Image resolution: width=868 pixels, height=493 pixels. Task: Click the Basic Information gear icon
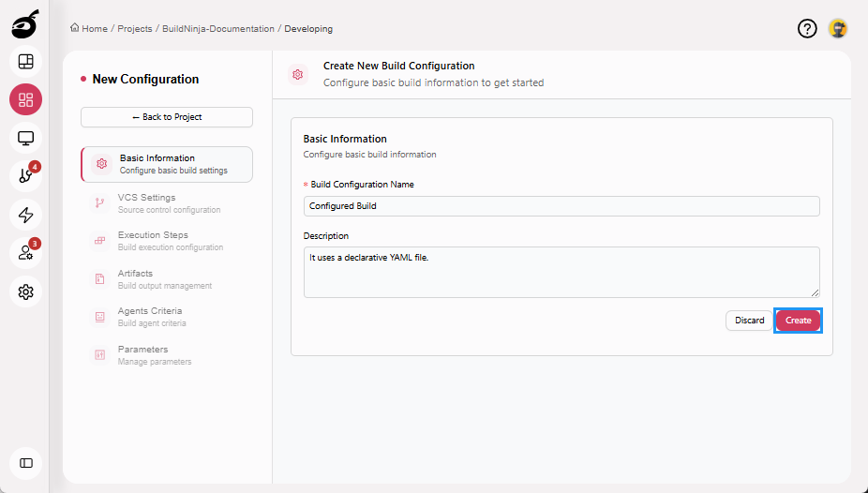[102, 164]
